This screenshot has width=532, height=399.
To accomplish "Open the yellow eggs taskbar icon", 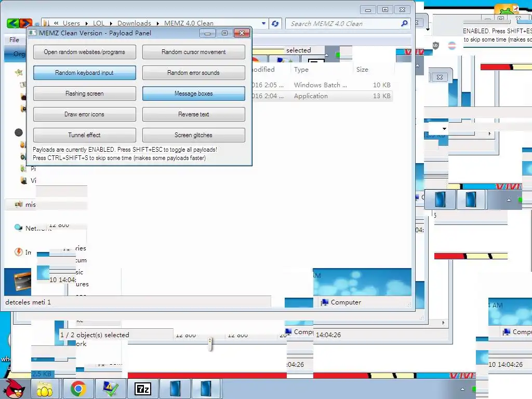I will [45, 389].
